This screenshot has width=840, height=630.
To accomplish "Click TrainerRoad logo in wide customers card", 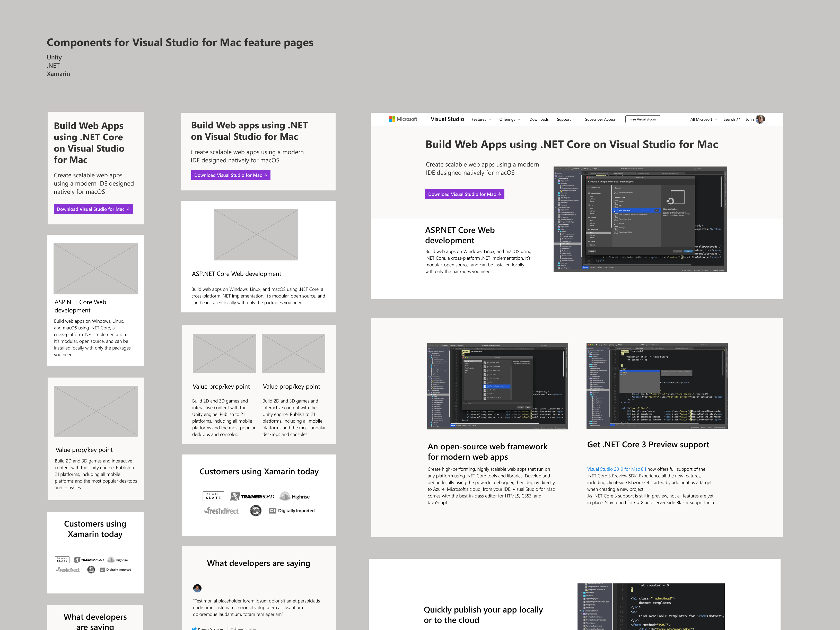I will coord(252,496).
